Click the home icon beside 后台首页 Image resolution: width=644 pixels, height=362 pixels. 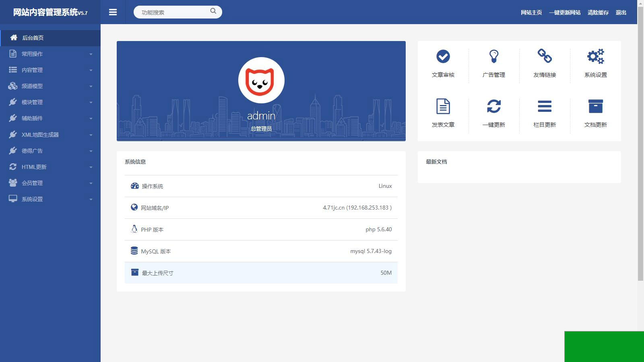[14, 37]
